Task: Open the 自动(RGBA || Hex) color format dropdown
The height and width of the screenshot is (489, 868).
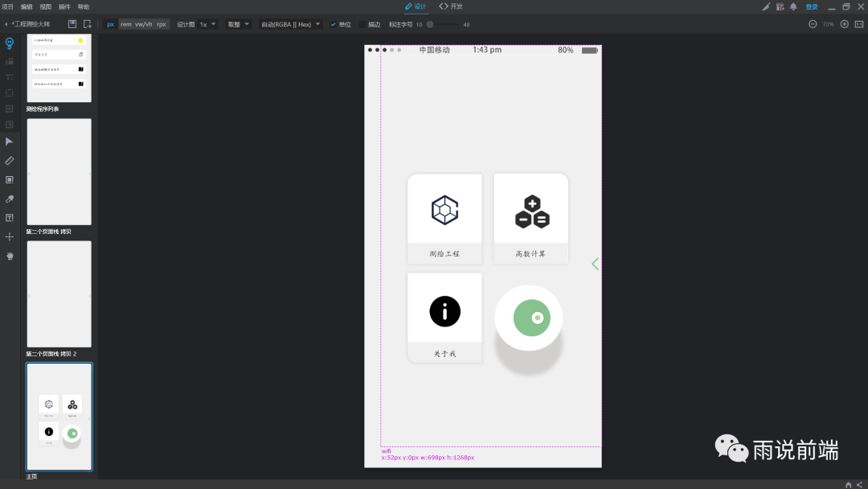Action: (291, 24)
